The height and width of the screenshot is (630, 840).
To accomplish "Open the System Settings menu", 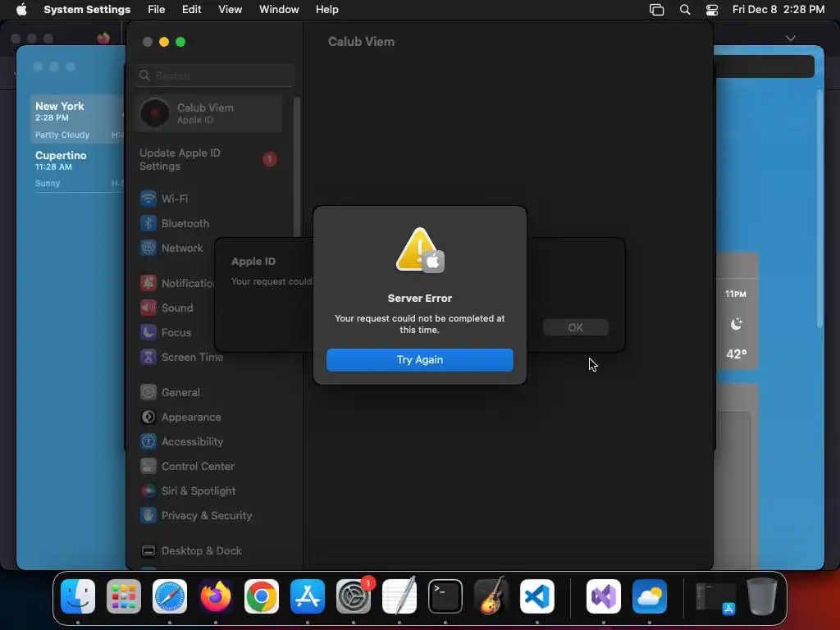I will (87, 10).
